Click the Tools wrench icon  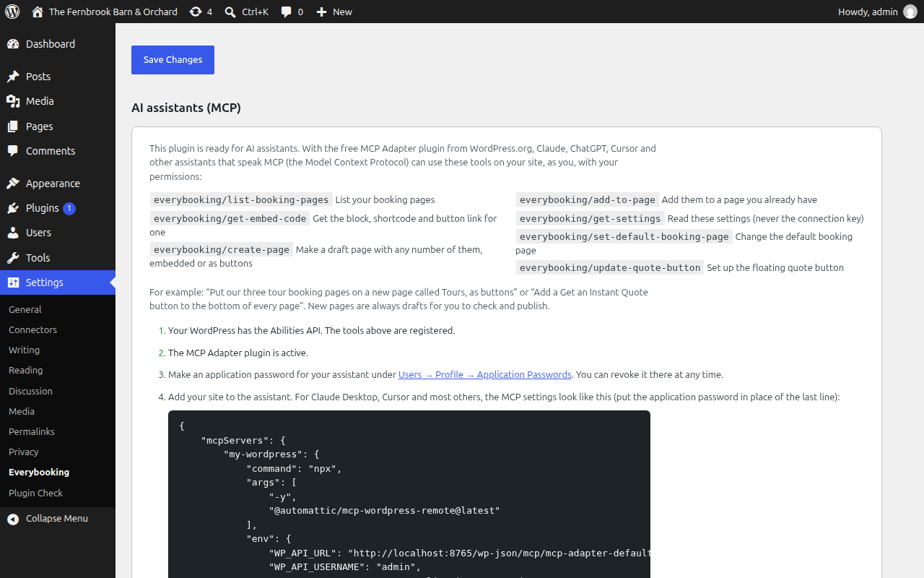click(x=13, y=258)
